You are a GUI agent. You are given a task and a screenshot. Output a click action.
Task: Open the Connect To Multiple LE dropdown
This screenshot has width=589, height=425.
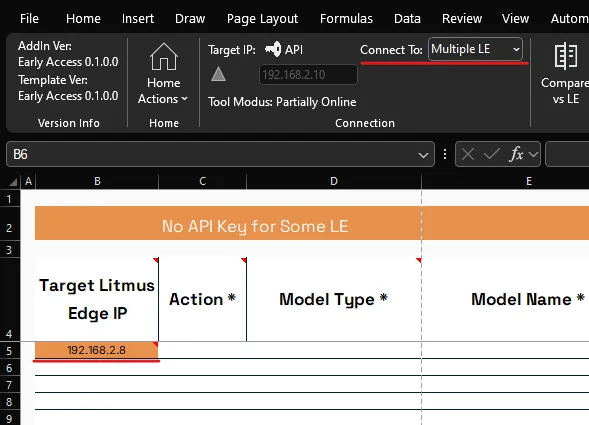[475, 49]
